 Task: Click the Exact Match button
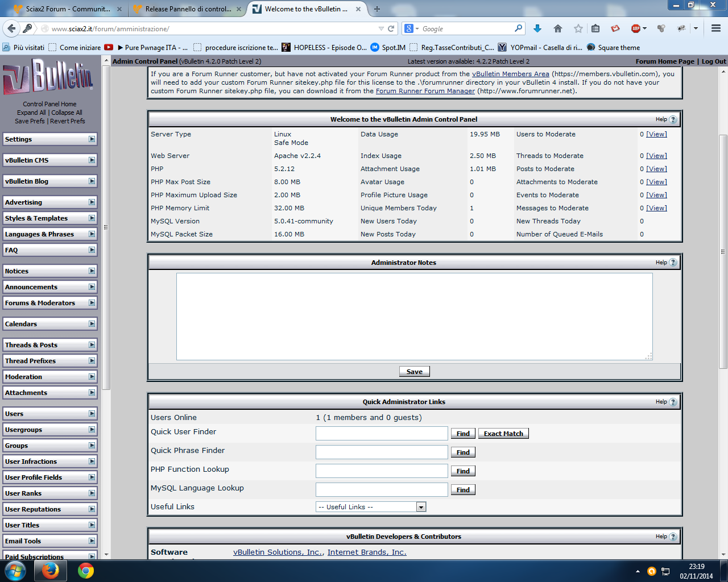pyautogui.click(x=503, y=434)
